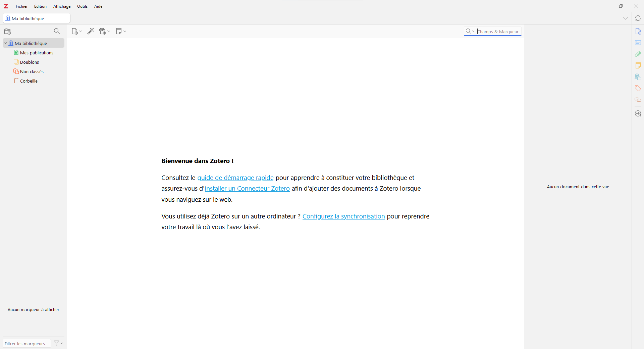Open the Notes section icon in side rail

(638, 65)
